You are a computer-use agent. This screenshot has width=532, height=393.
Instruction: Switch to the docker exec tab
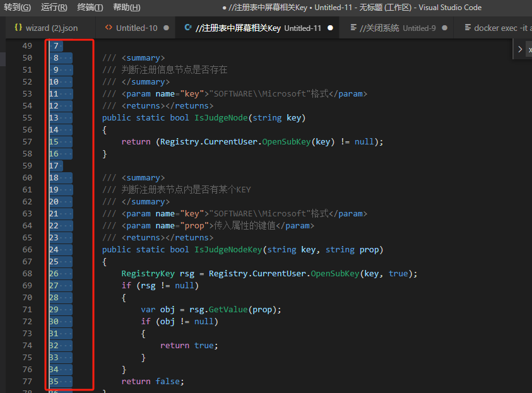pos(502,28)
